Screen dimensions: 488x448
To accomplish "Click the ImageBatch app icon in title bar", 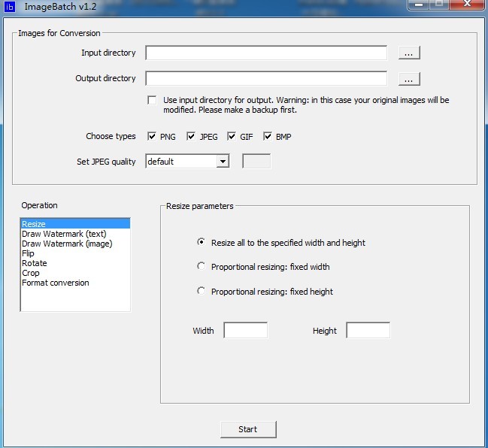I will (11, 6).
